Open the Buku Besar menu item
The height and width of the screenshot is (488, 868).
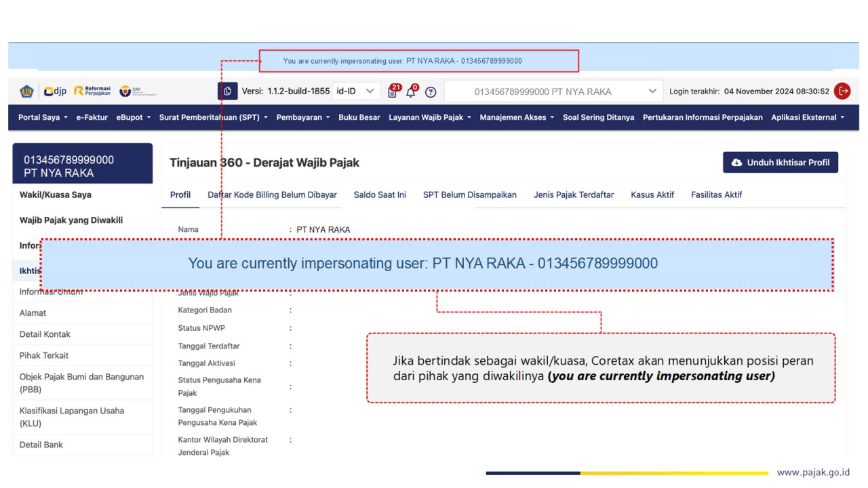359,117
